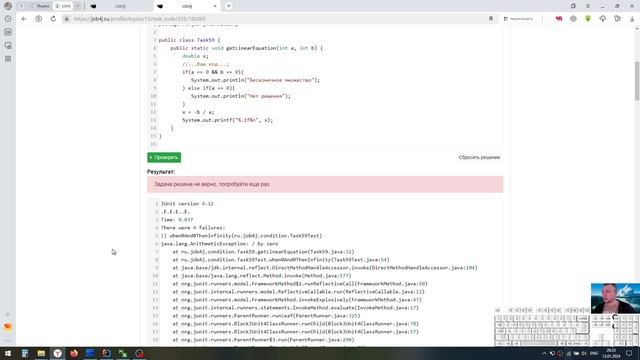Open the Firefox taskbar icon
Image resolution: width=640 pixels, height=360 pixels.
coord(74,353)
